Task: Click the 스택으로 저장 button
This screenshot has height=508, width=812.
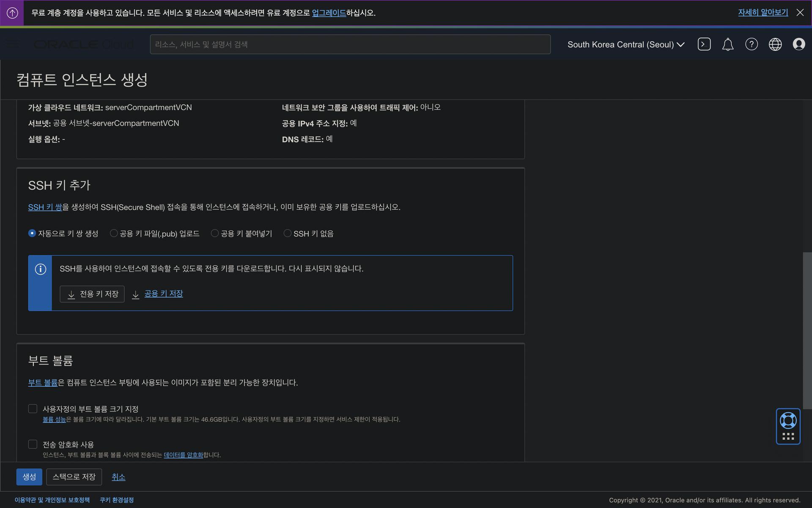Action: click(74, 477)
